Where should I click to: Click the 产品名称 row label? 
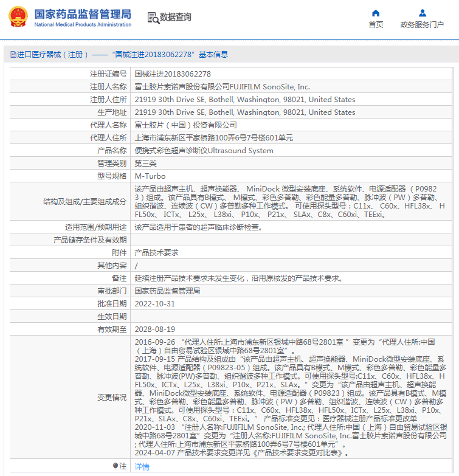tap(112, 151)
